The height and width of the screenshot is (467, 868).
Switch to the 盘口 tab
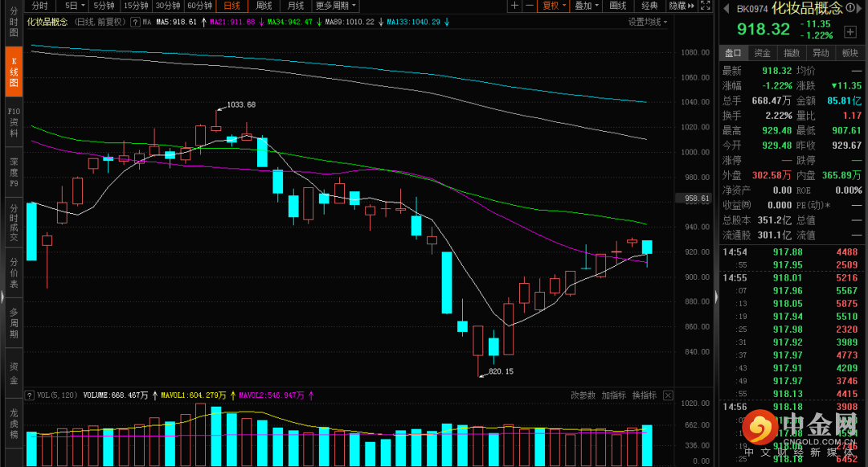tap(734, 53)
